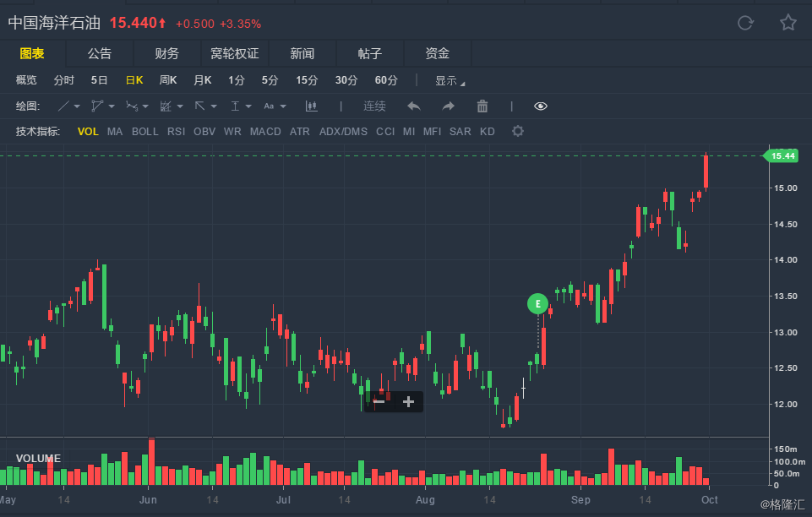812x517 pixels.
Task: Expand the line tool dropdown arrow
Action: 77,106
